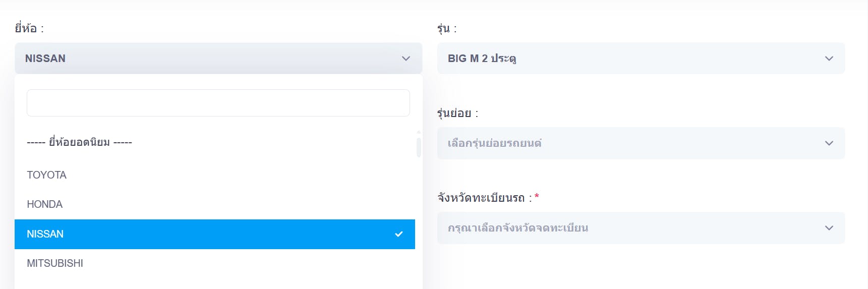This screenshot has width=868, height=289.
Task: Click the brand list scrollbar thumb
Action: click(419, 147)
